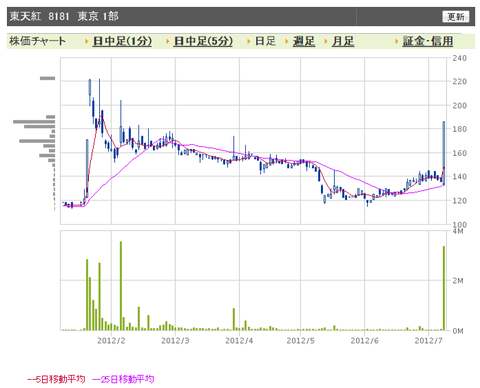
Task: Click the 2M volume axis label
Action: (x=458, y=281)
